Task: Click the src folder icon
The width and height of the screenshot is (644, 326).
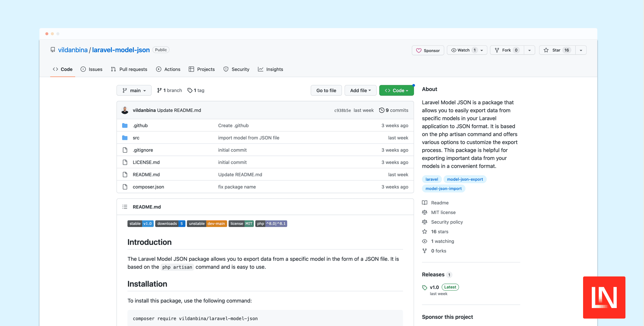Action: click(125, 138)
